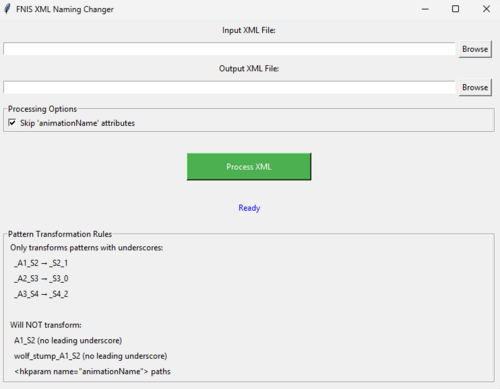Click the blue 'Ready' status text

249,208
